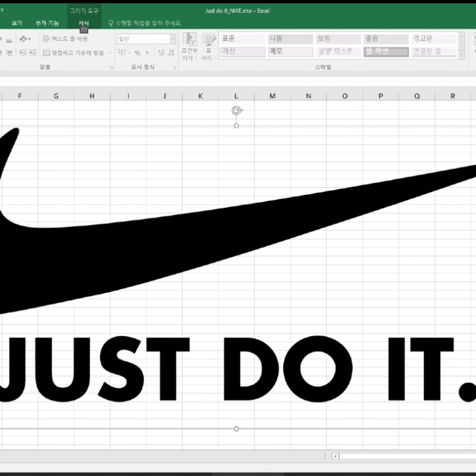Click the text orientation icon
Viewport: 476px width, 476px height.
pos(25,39)
